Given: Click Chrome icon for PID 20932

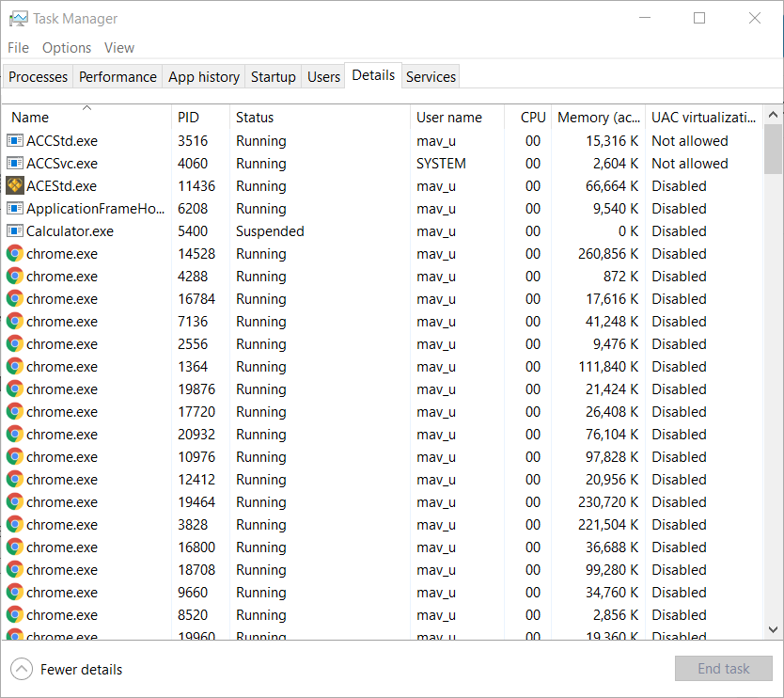Looking at the screenshot, I should pos(15,434).
